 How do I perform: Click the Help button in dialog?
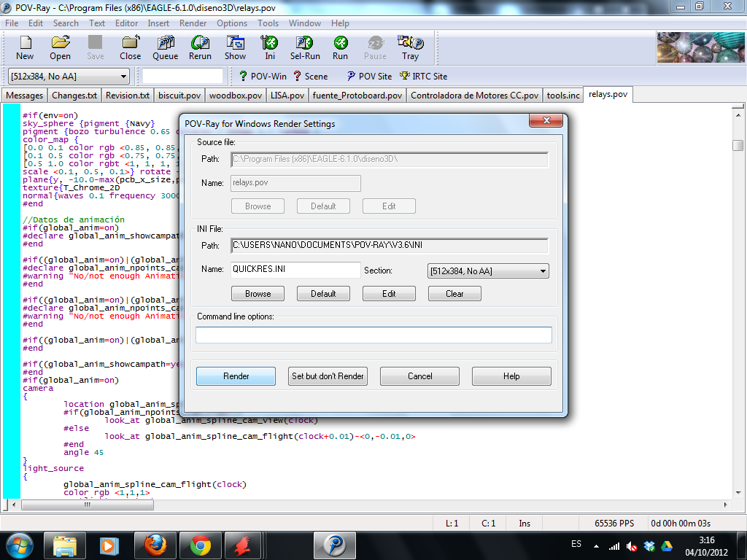point(511,376)
